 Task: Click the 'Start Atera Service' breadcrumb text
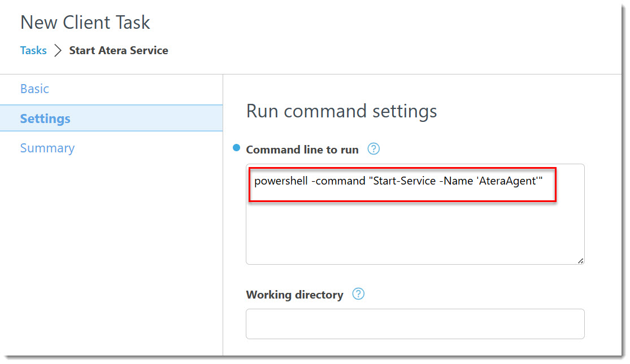119,51
